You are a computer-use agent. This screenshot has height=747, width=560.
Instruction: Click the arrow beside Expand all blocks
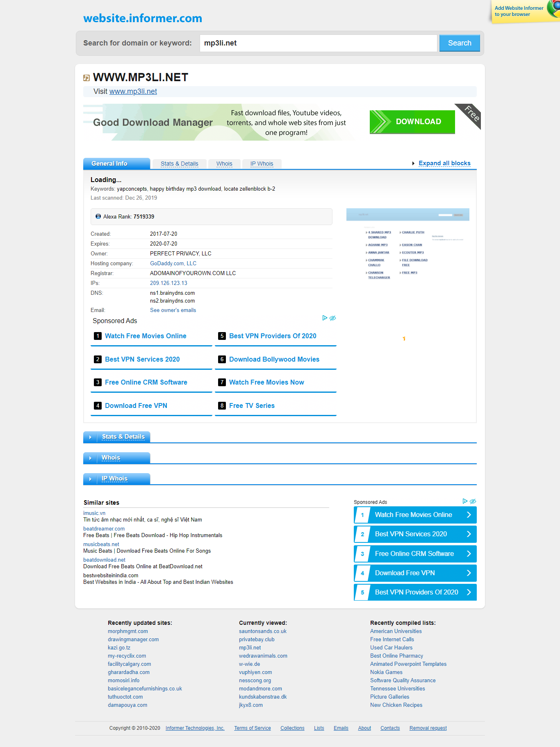413,164
